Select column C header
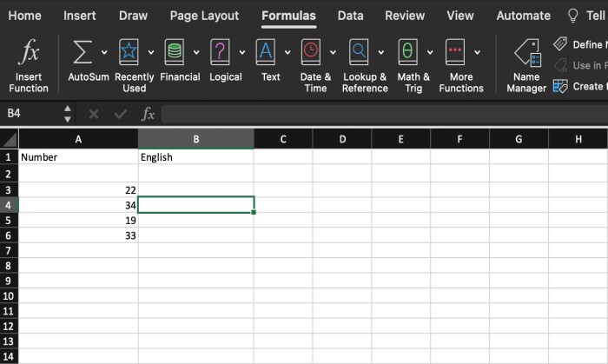Viewport: 608px width, 364px height. coord(283,139)
